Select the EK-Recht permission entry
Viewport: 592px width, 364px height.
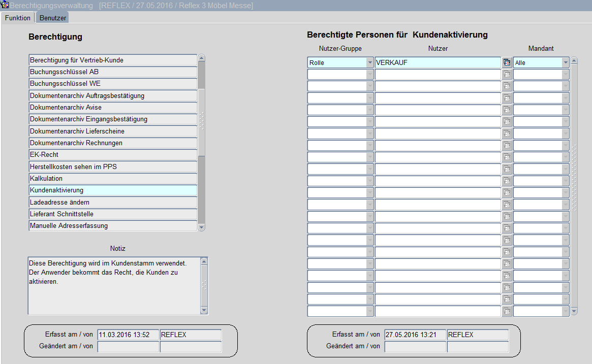pyautogui.click(x=112, y=155)
